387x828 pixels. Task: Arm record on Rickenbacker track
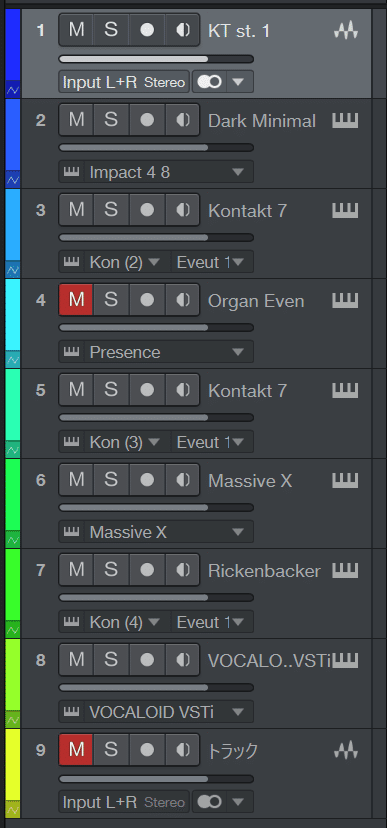147,570
